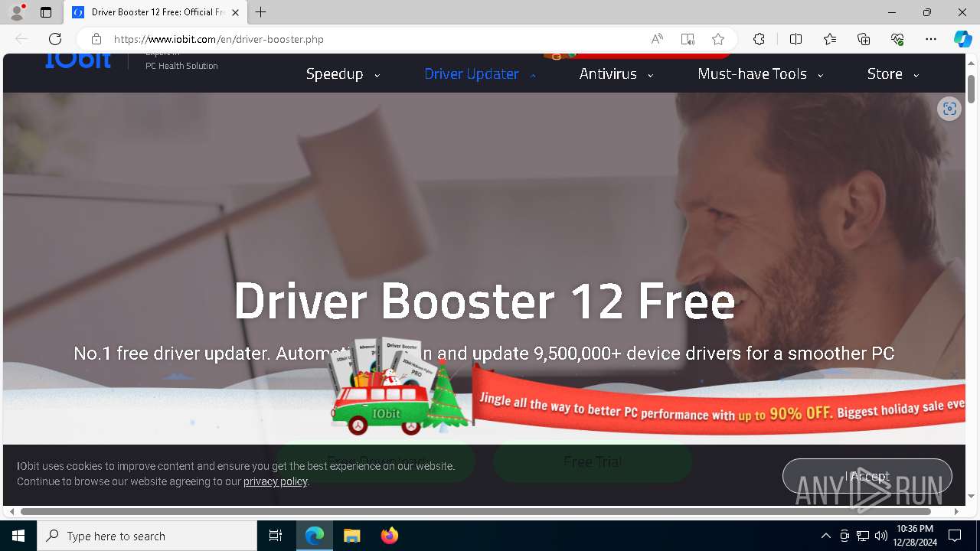Close the holiday sale banner
This screenshot has width=980, height=551.
tap(954, 374)
